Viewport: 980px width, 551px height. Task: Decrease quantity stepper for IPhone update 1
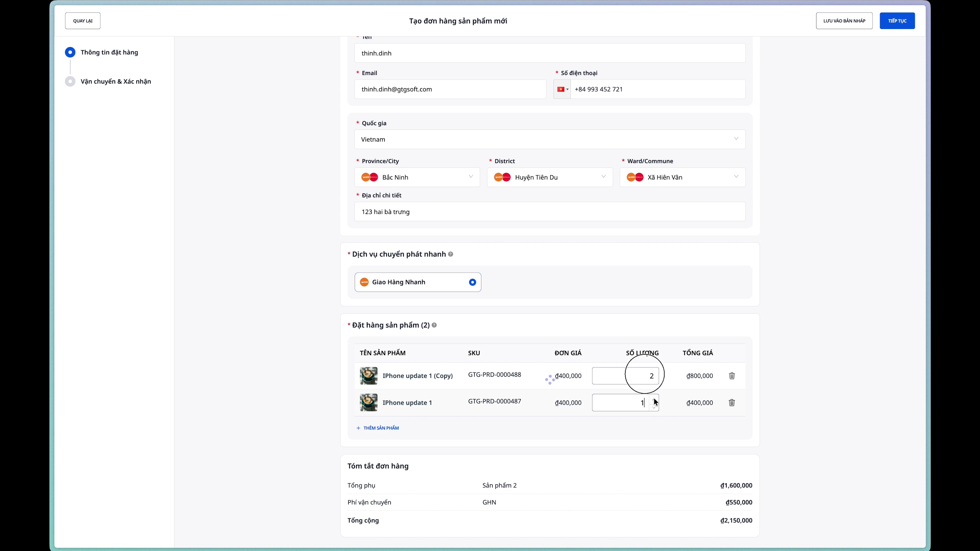pyautogui.click(x=654, y=407)
